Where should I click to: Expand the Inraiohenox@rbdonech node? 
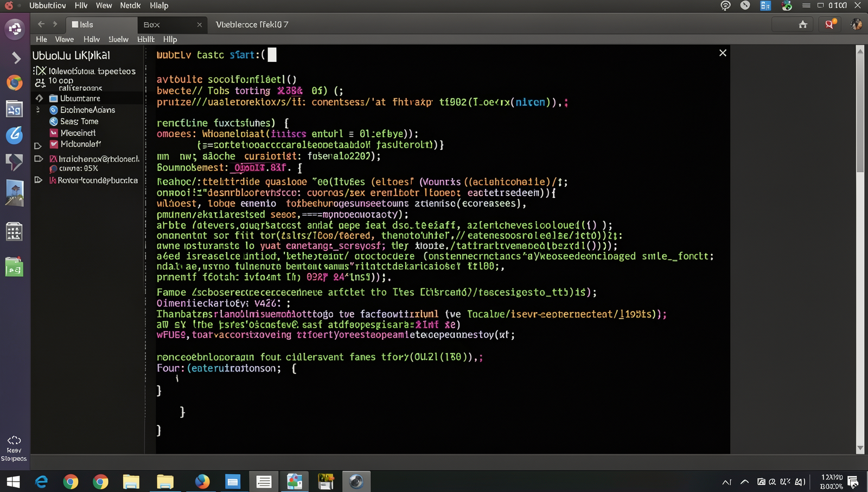(38, 159)
